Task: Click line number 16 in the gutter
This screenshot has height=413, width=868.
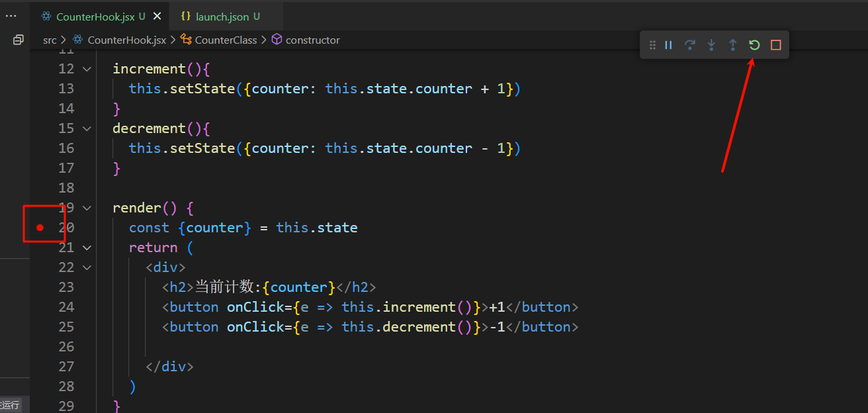Action: tap(66, 148)
